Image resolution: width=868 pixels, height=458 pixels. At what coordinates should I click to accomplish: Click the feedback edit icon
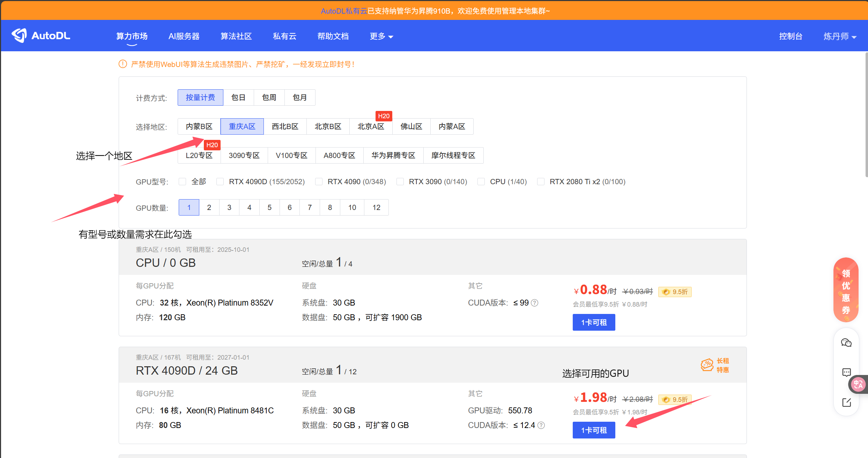846,403
